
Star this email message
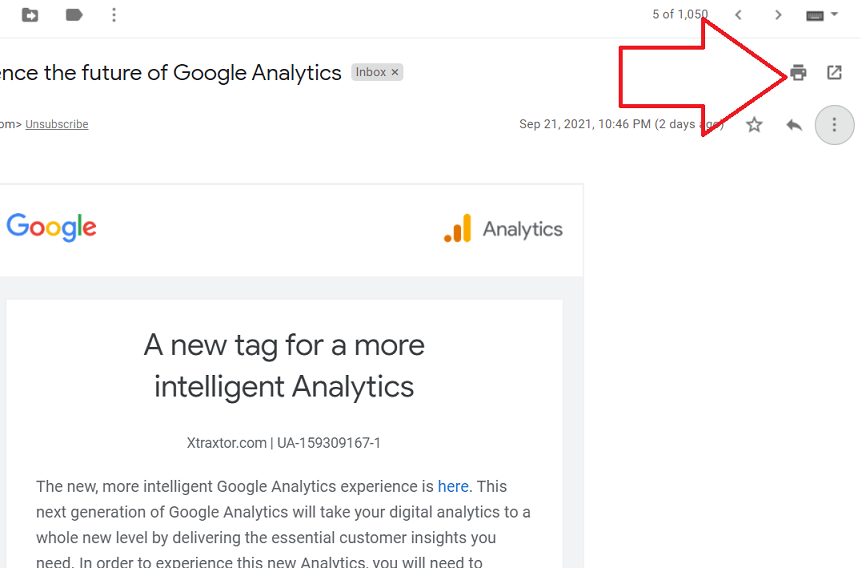754,125
